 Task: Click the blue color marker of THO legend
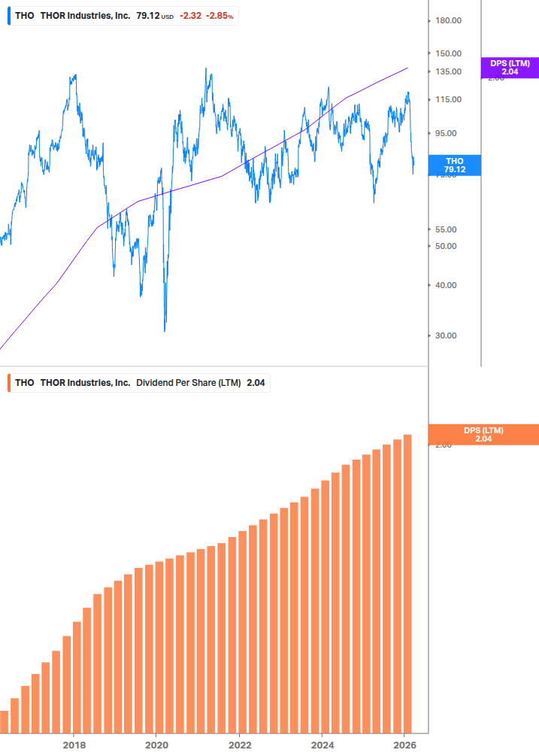pos(9,16)
